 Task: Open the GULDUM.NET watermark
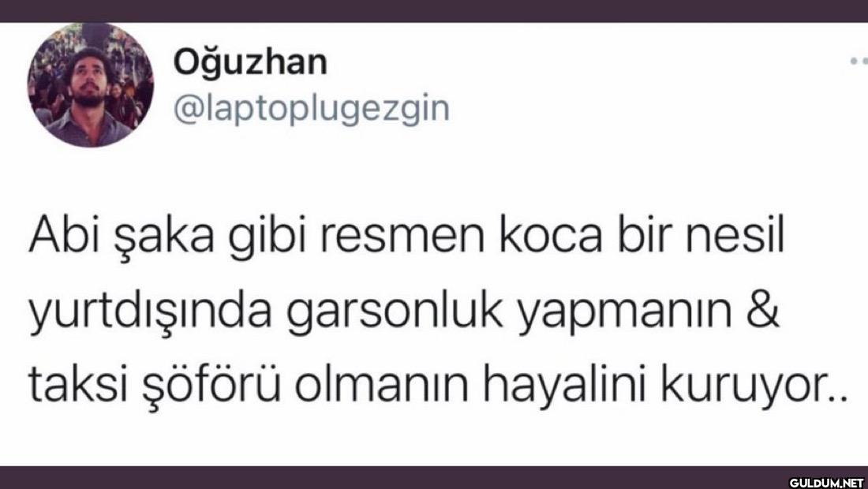[x=826, y=483]
